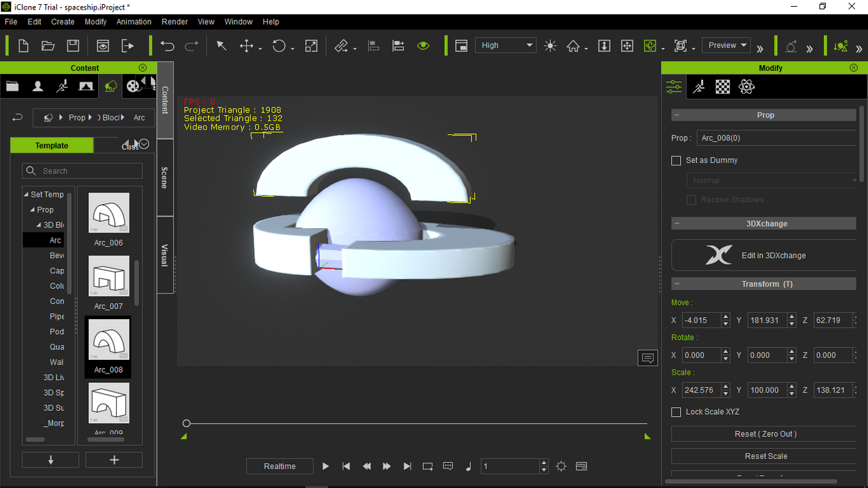Collapse the Transform (T) section
This screenshot has height=488, width=868.
(x=677, y=284)
